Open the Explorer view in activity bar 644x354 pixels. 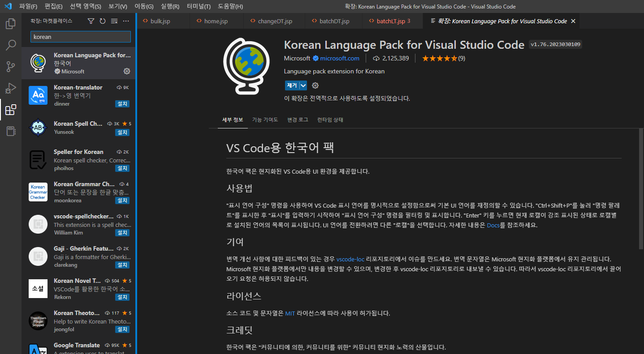(x=11, y=24)
